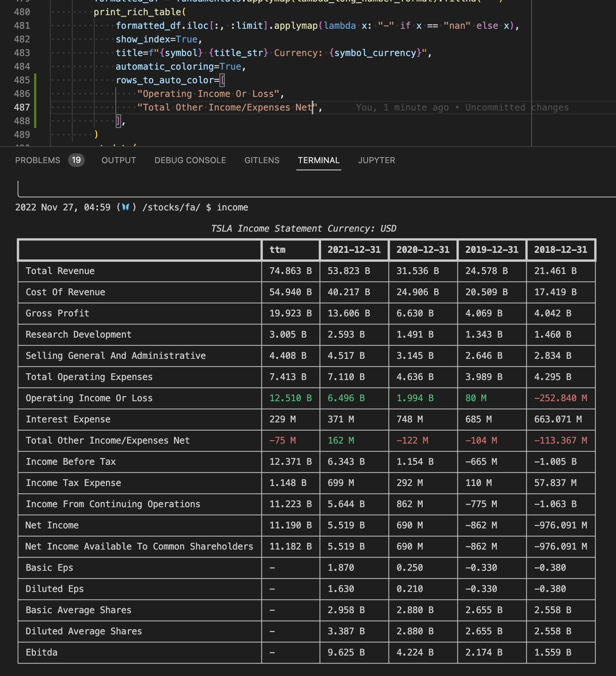Click the '1.870' Basic Eps value
This screenshot has width=616, height=676.
[x=341, y=568]
